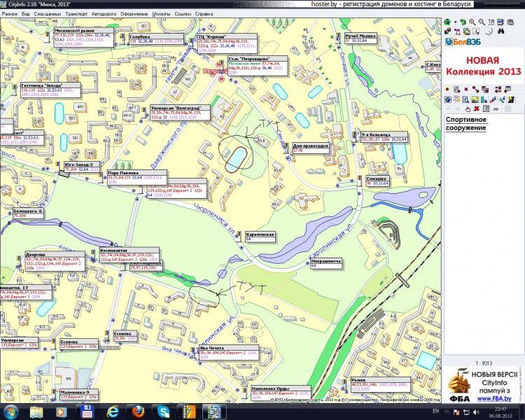Open the Утилиты menu

coord(161,13)
